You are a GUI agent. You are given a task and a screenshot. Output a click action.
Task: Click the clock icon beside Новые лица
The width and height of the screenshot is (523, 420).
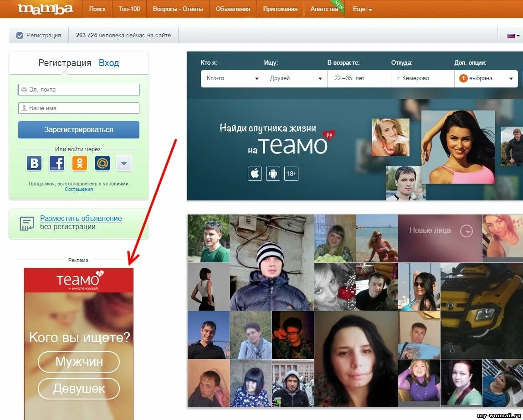[x=467, y=230]
